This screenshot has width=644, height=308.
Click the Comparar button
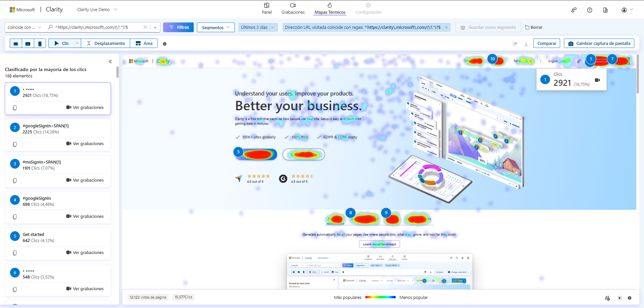point(547,43)
